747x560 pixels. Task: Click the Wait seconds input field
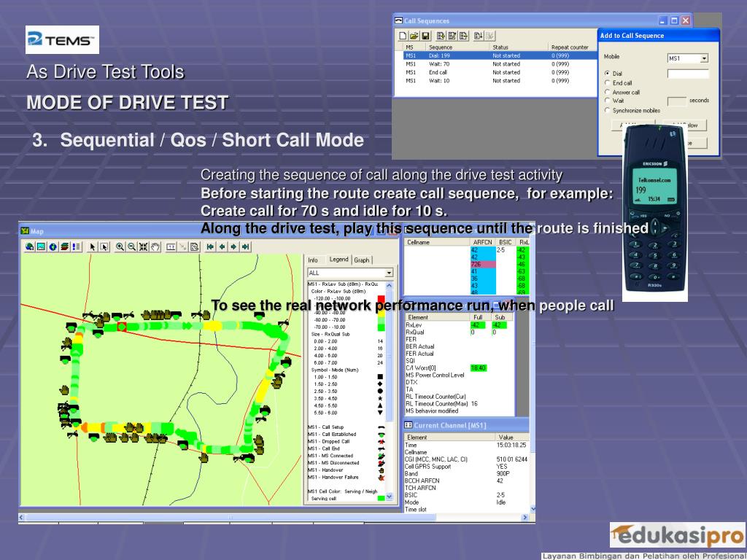(676, 101)
